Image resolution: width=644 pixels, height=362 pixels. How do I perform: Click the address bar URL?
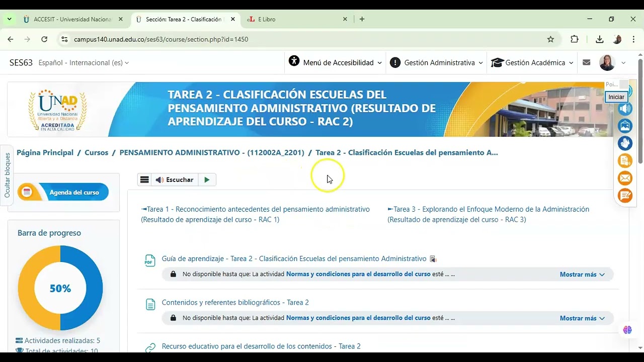[161, 39]
